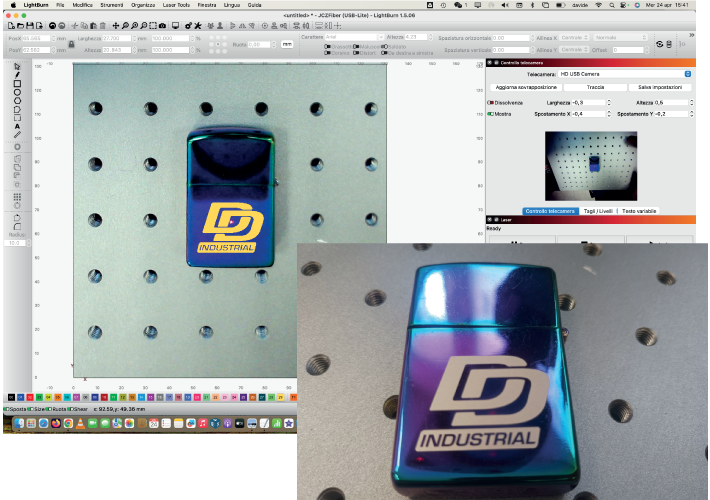Toggle Corsivo italic switch
The width and height of the screenshot is (710, 500).
[327, 53]
